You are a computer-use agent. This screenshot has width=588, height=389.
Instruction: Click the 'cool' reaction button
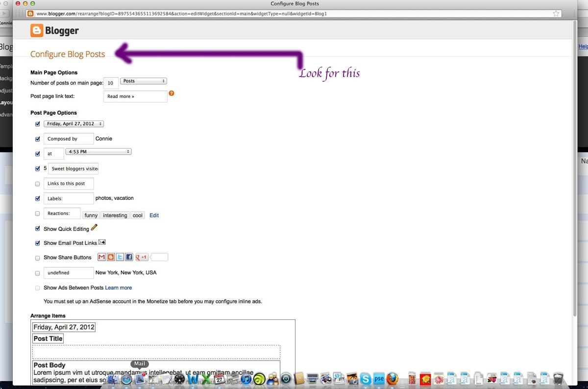[138, 216]
